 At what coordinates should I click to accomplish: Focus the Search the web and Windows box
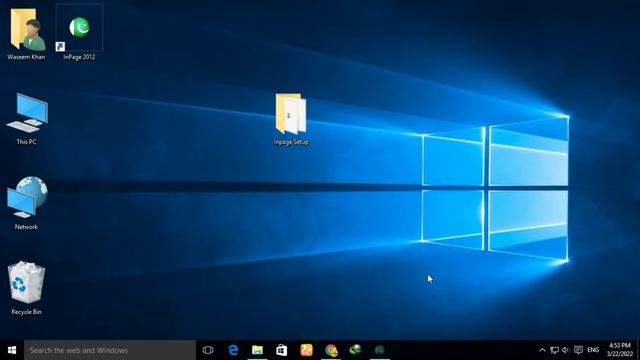[x=110, y=350]
